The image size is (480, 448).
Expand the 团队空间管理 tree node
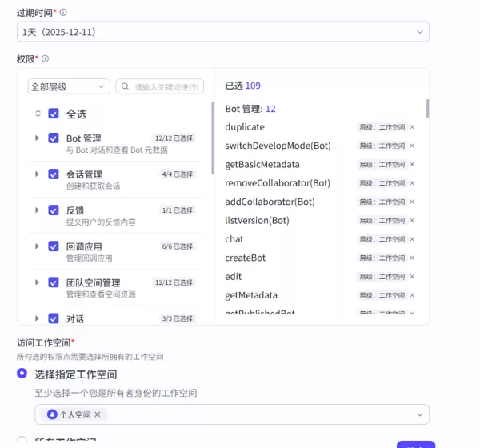click(37, 282)
